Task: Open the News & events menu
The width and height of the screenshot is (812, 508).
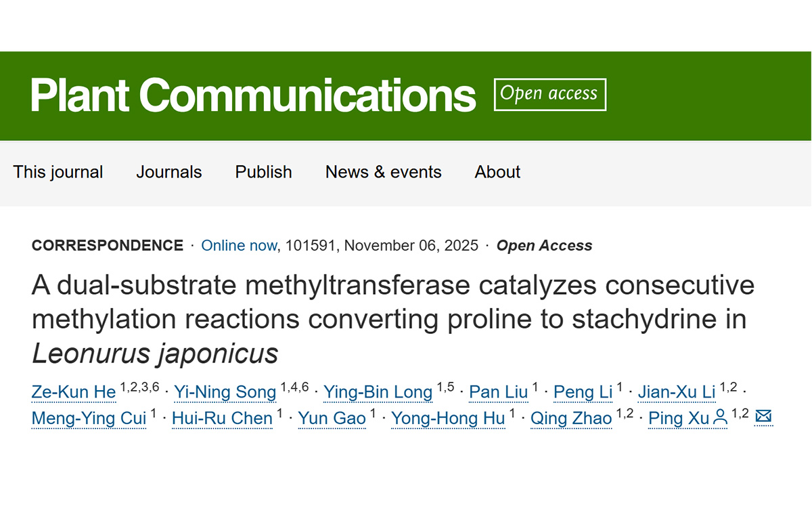Action: pyautogui.click(x=383, y=172)
